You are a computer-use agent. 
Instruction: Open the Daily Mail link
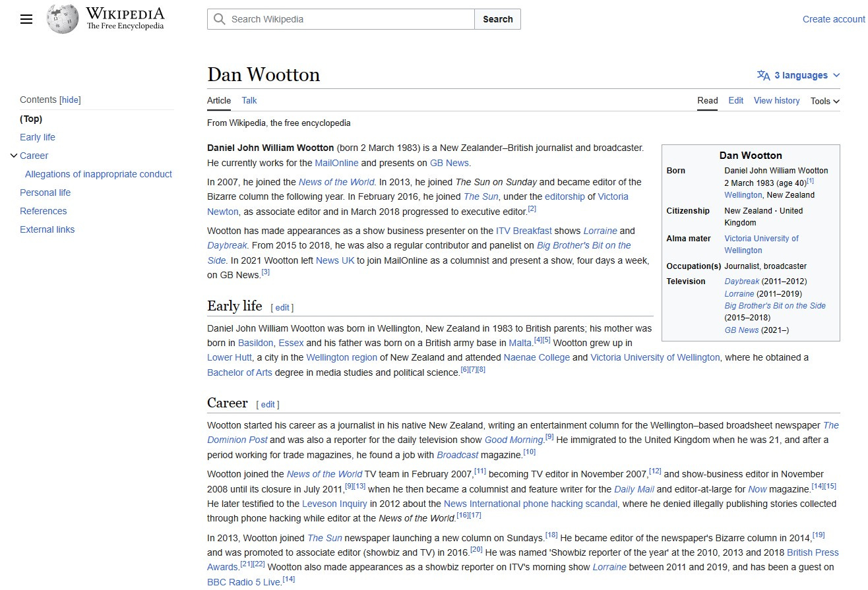click(x=634, y=489)
